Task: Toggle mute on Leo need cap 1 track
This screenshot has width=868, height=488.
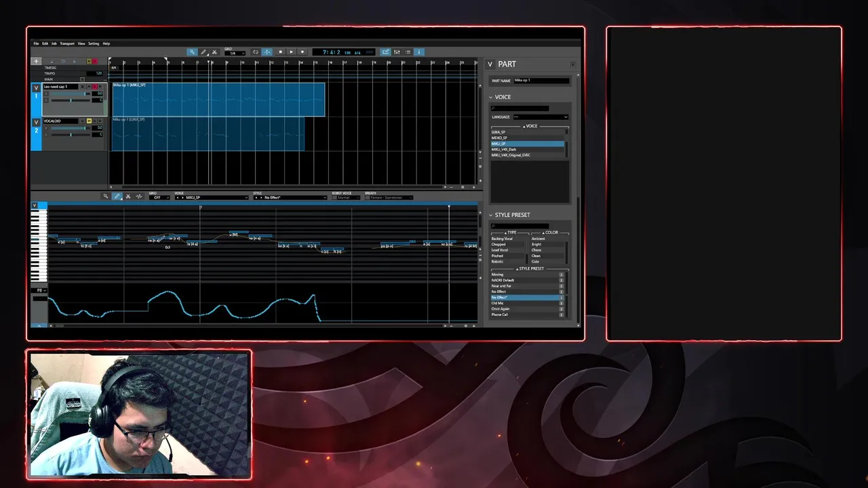Action: [x=89, y=87]
